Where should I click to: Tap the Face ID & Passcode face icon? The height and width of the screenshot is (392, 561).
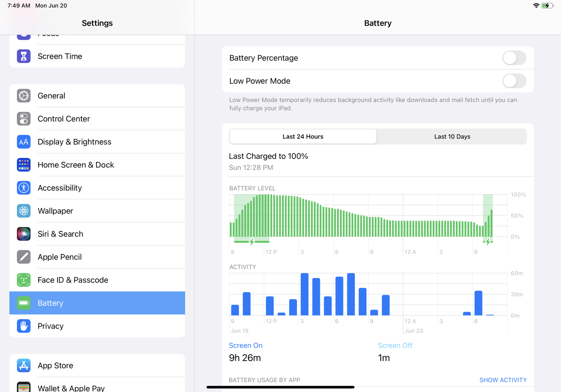[24, 280]
